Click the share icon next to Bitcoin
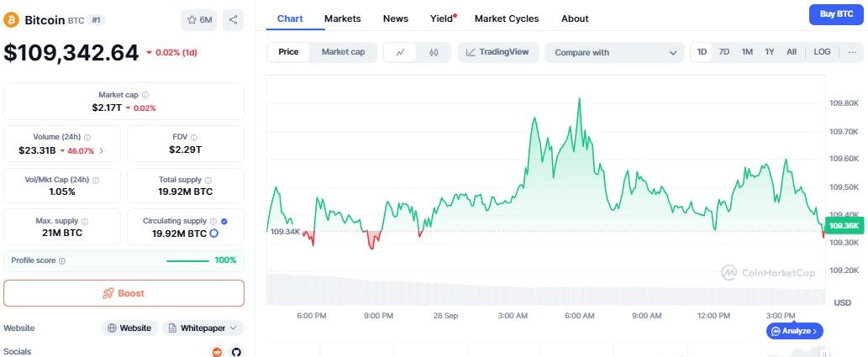 tap(234, 19)
